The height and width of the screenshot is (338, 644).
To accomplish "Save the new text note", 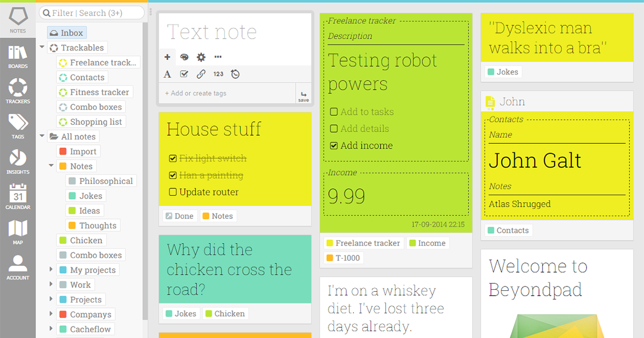I will click(304, 95).
